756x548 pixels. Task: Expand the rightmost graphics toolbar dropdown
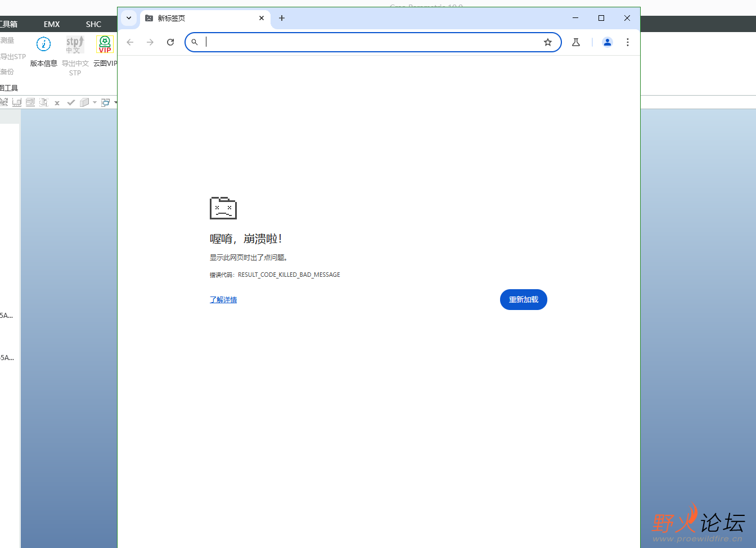click(x=116, y=102)
